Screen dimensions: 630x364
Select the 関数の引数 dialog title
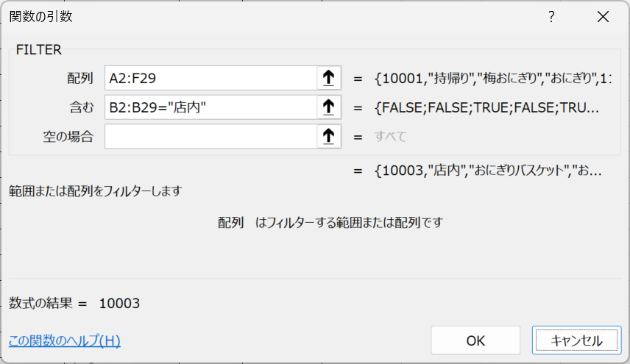coord(41,16)
